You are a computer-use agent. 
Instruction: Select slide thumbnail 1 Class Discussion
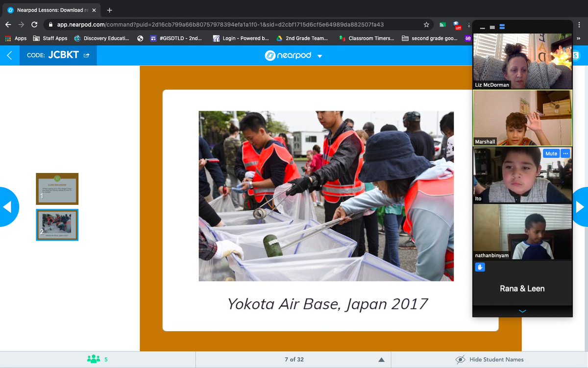57,189
